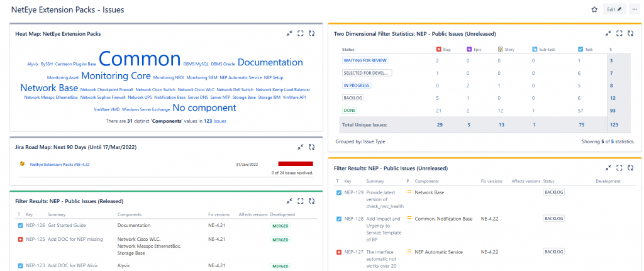The height and width of the screenshot is (271, 644).
Task: Open issue key NEP-129
Action: click(x=354, y=192)
